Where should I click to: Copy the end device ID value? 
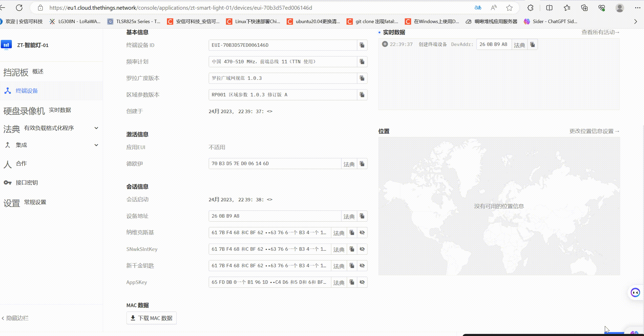click(362, 45)
